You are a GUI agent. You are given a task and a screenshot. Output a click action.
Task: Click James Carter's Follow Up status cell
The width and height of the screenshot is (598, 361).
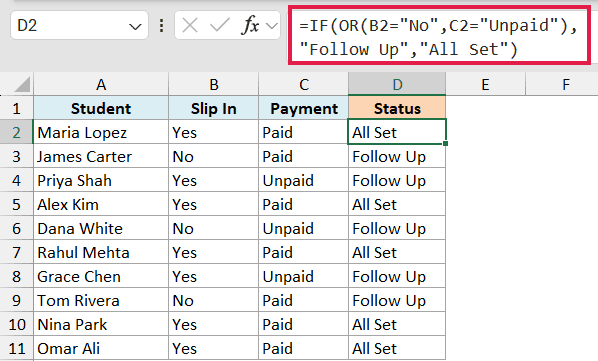[x=397, y=156]
